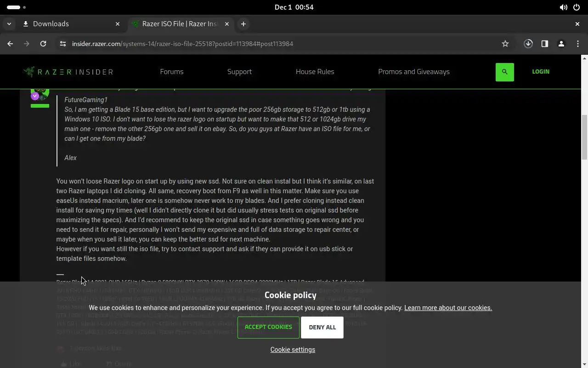Open the House Rules menu item
Image resolution: width=588 pixels, height=368 pixels.
coord(315,72)
